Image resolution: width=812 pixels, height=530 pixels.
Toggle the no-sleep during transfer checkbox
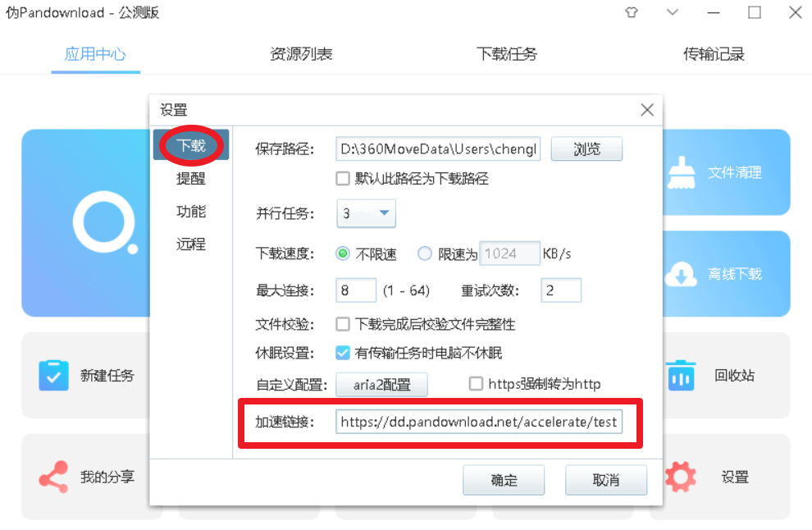point(342,353)
